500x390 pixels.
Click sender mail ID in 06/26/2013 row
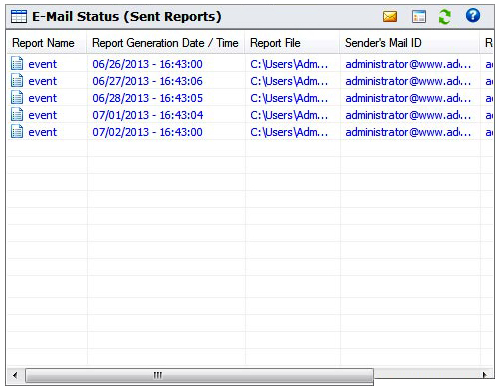coord(408,64)
